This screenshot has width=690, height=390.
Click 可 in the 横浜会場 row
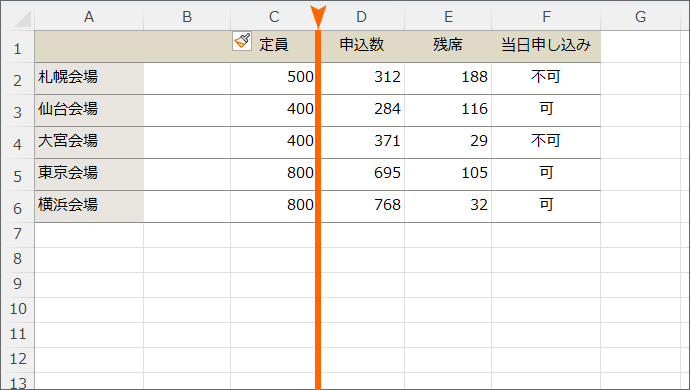pos(546,207)
